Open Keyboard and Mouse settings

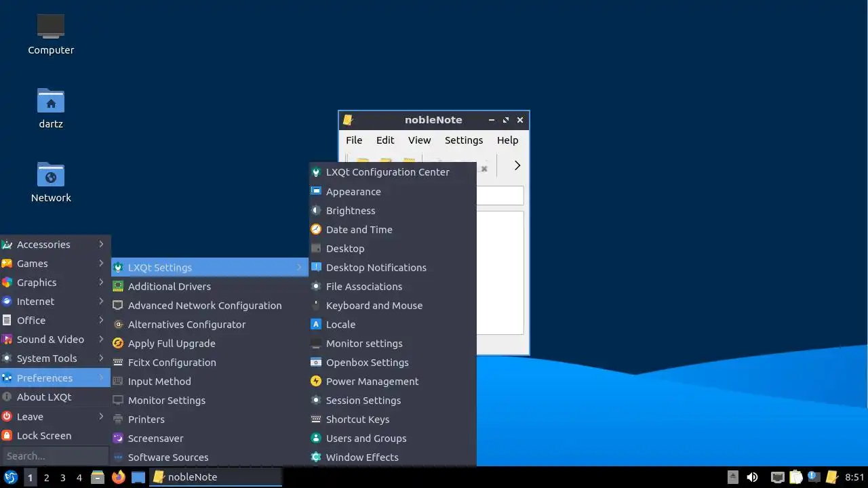click(x=393, y=306)
